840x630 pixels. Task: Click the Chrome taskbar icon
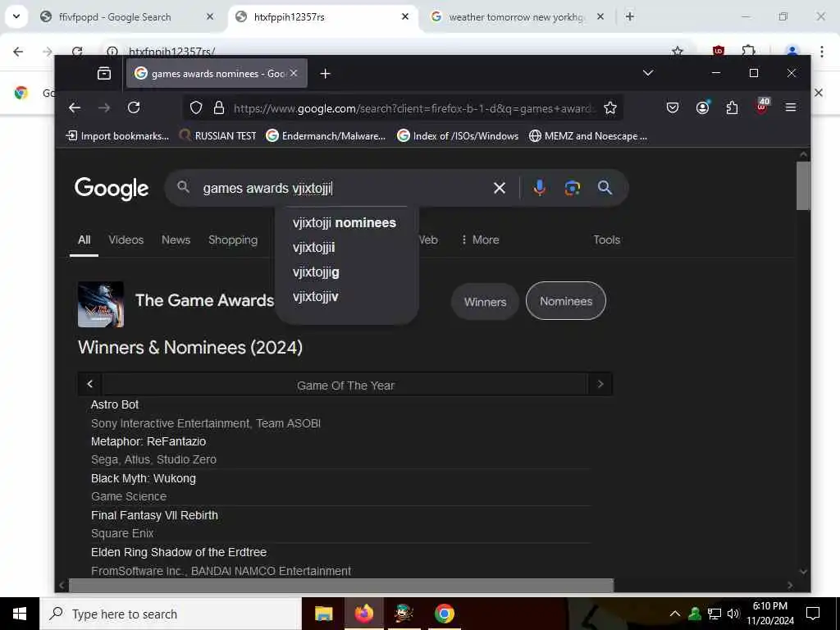pyautogui.click(x=444, y=614)
